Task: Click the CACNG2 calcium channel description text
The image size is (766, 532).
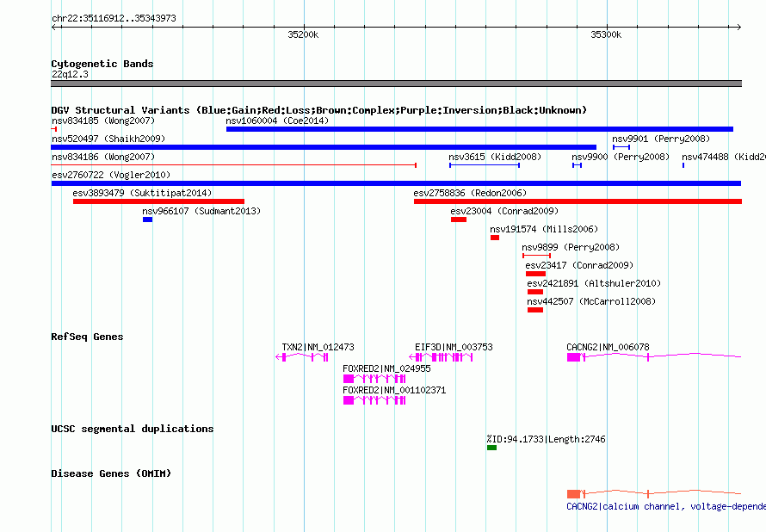Action: 666,506
